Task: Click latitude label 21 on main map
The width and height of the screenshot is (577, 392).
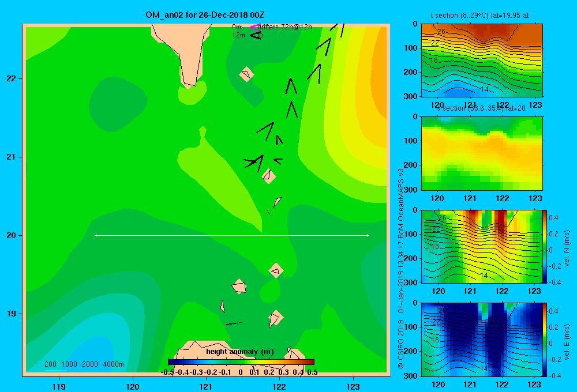Action: point(12,157)
